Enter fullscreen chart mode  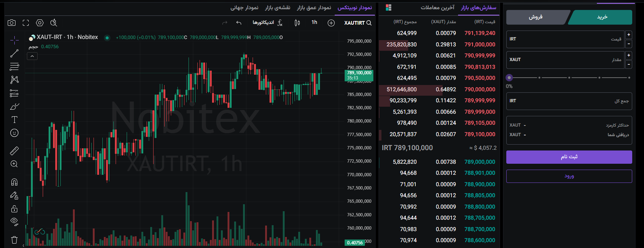[x=26, y=23]
